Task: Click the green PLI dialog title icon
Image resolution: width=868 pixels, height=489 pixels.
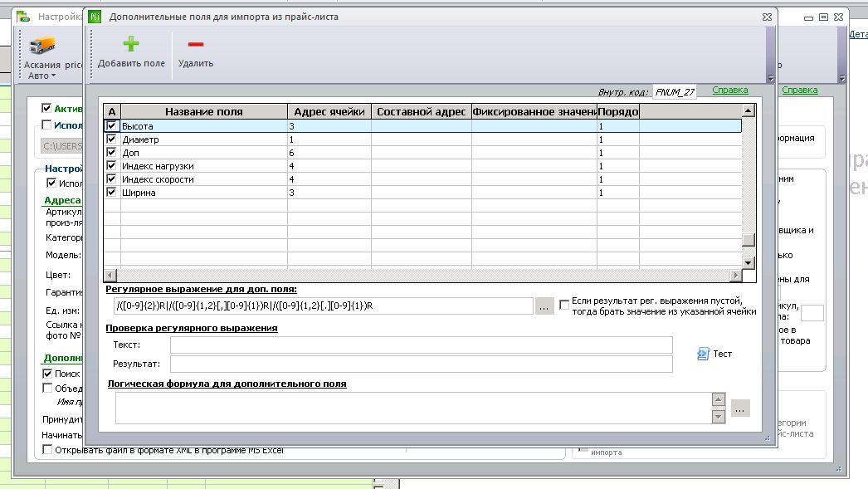Action: point(95,17)
